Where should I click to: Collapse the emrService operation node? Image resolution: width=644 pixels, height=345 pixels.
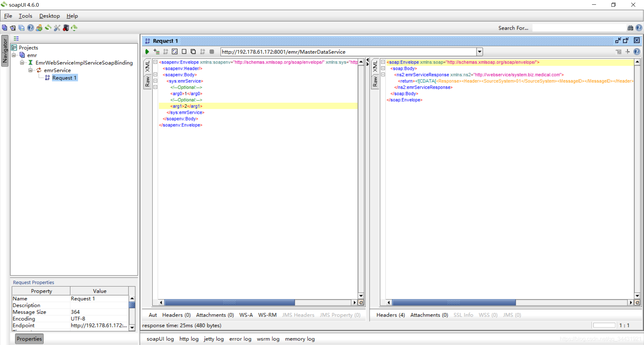[30, 70]
